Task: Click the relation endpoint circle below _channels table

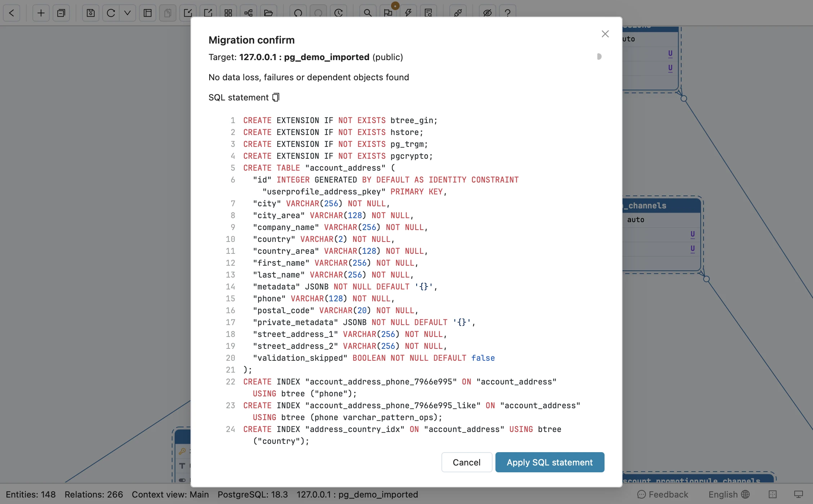Action: [x=706, y=279]
